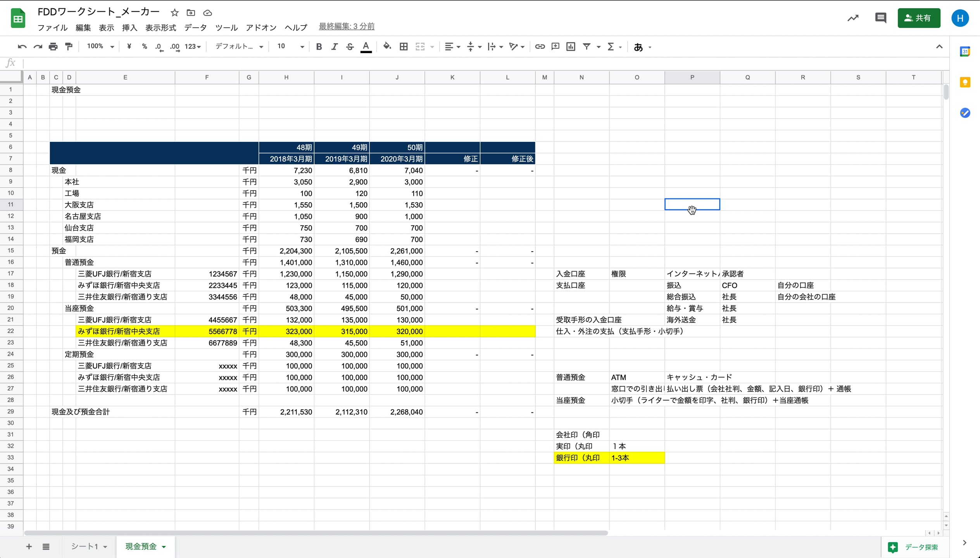Open the fill color picker

tap(386, 47)
